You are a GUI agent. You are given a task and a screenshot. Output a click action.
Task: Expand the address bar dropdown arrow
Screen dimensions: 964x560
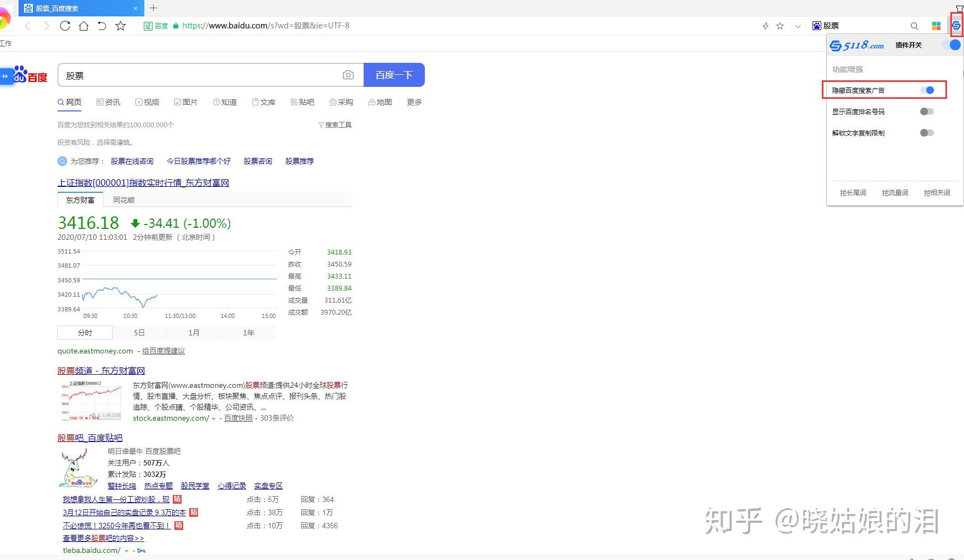pyautogui.click(x=798, y=26)
